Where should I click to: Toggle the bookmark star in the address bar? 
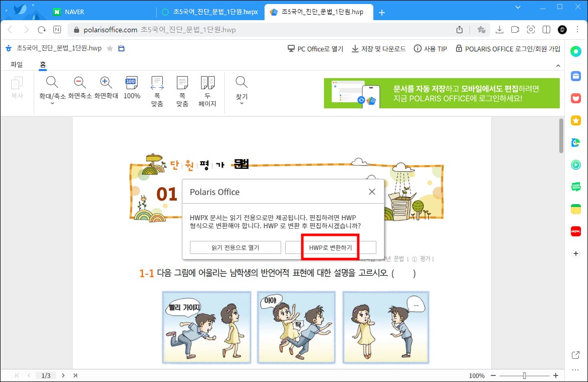coord(481,30)
